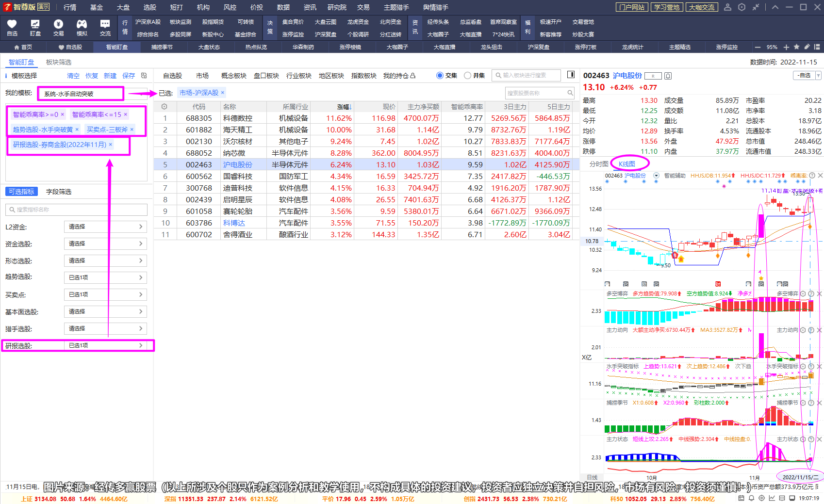Select the 交集 radio button
Viewport: 824px width, 504px height.
[x=440, y=75]
